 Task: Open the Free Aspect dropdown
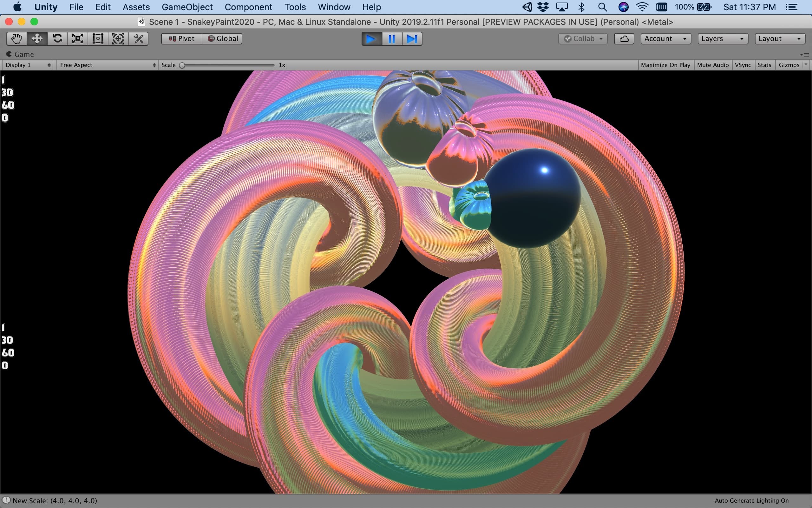tap(107, 65)
